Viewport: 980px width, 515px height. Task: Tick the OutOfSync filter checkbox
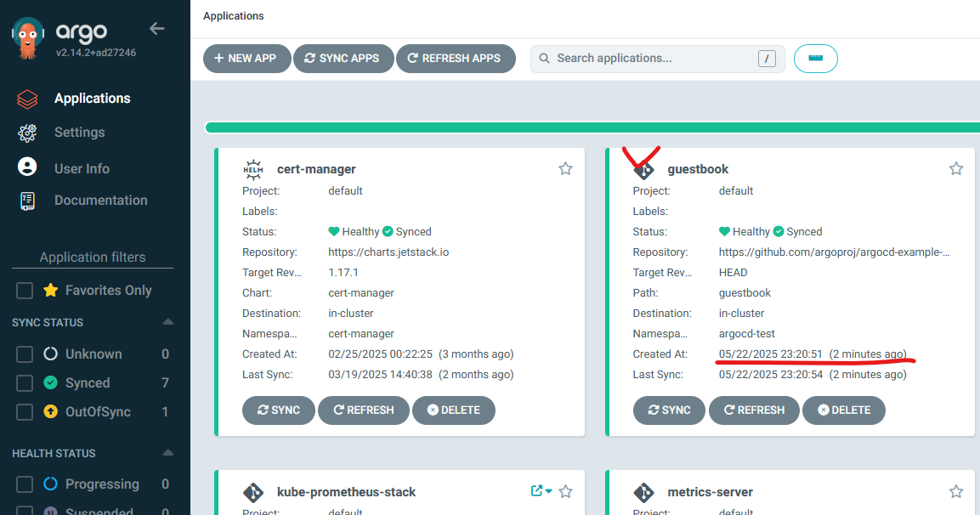[x=25, y=412]
